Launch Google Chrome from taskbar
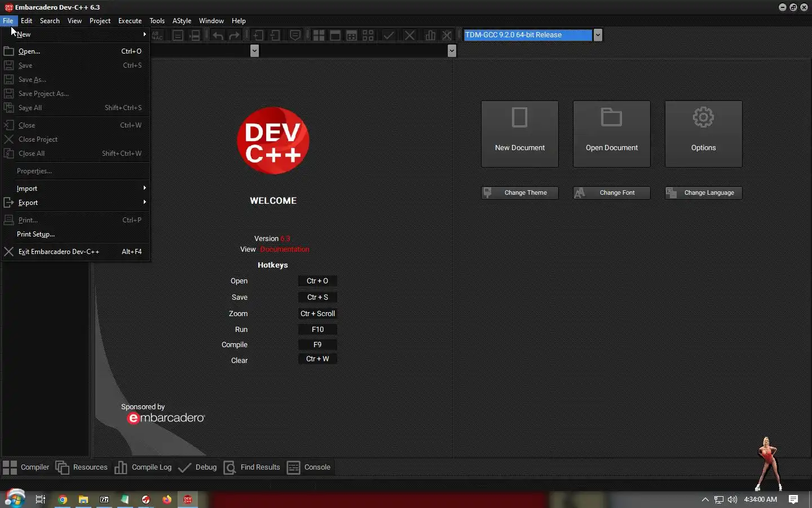The width and height of the screenshot is (812, 508). point(63,500)
